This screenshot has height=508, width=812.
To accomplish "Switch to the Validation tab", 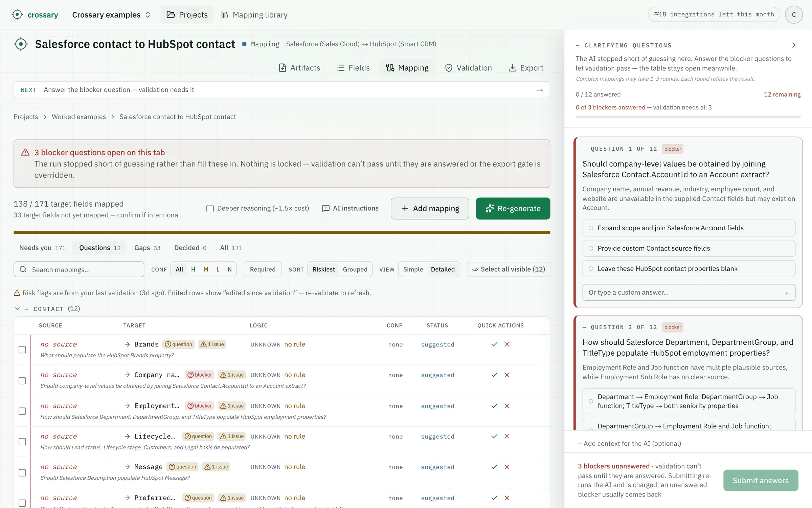I will (x=468, y=68).
